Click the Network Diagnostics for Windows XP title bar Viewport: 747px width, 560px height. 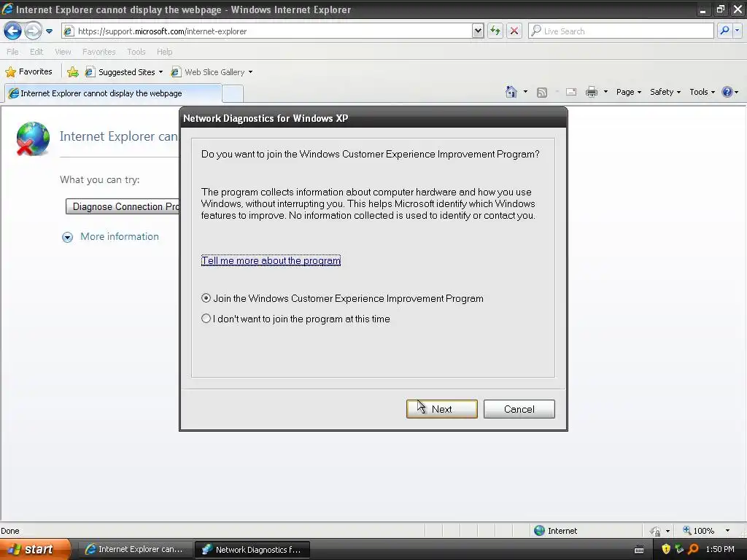pyautogui.click(x=373, y=118)
